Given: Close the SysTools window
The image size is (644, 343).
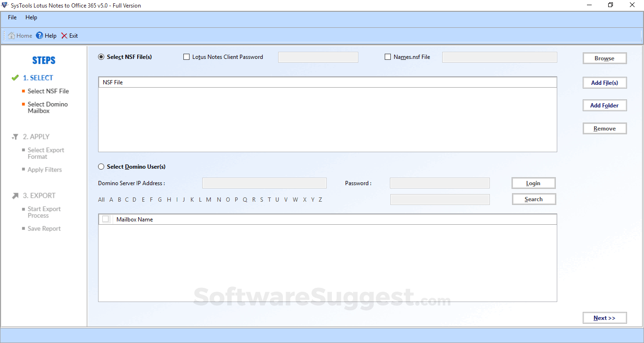Looking at the screenshot, I should 632,5.
